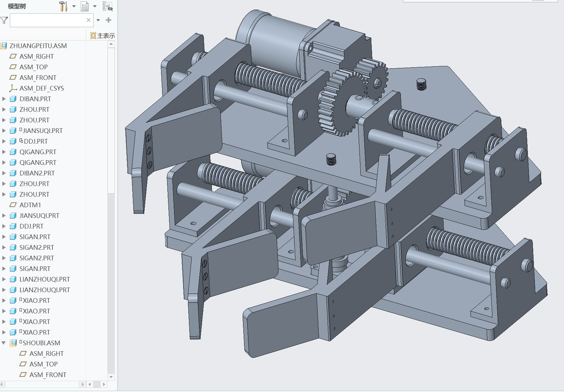Open dropdown next to the settings hammer

74,6
